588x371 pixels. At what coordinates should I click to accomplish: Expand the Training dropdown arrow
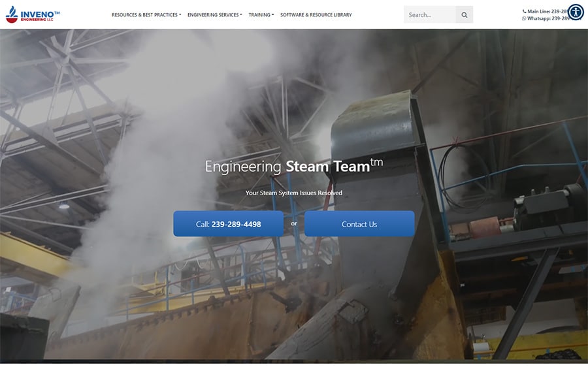[x=273, y=15]
